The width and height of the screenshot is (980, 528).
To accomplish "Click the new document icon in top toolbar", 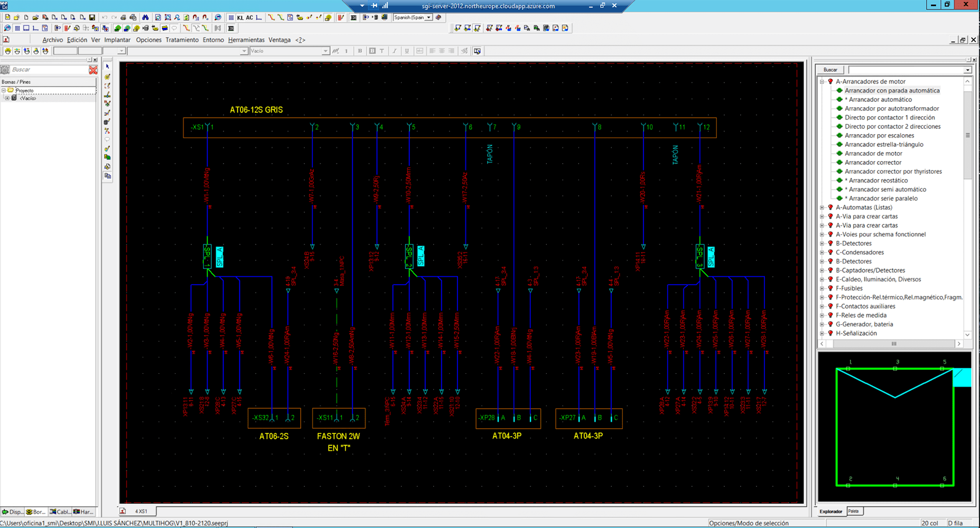I will tap(26, 17).
